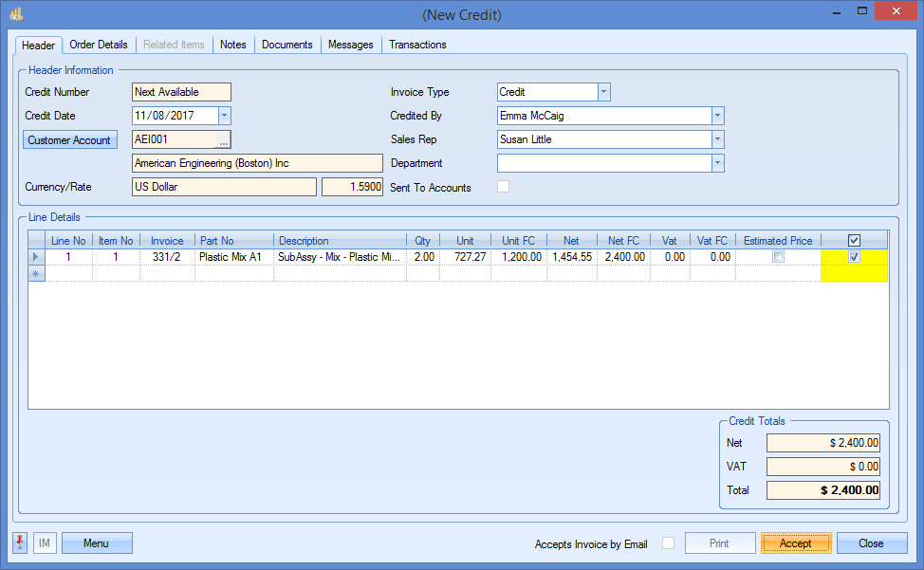Tick the Estimated Price checkbox in line 1

[x=778, y=257]
